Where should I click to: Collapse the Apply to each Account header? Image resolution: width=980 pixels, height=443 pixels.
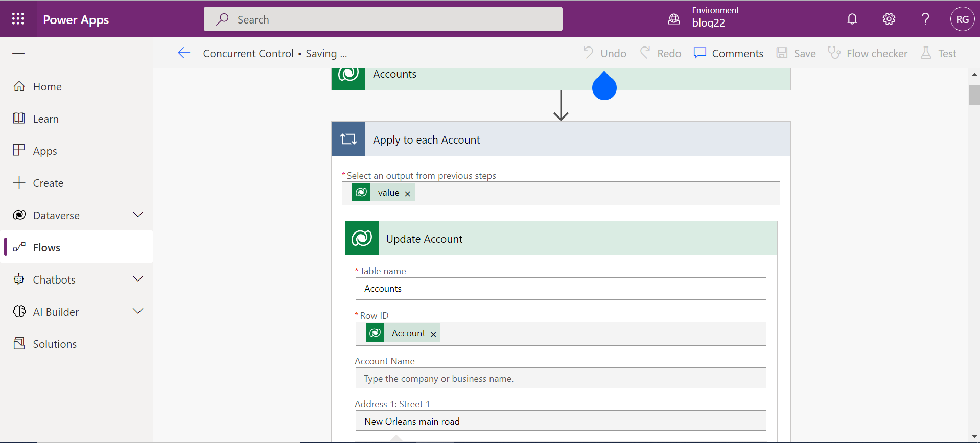(x=561, y=139)
